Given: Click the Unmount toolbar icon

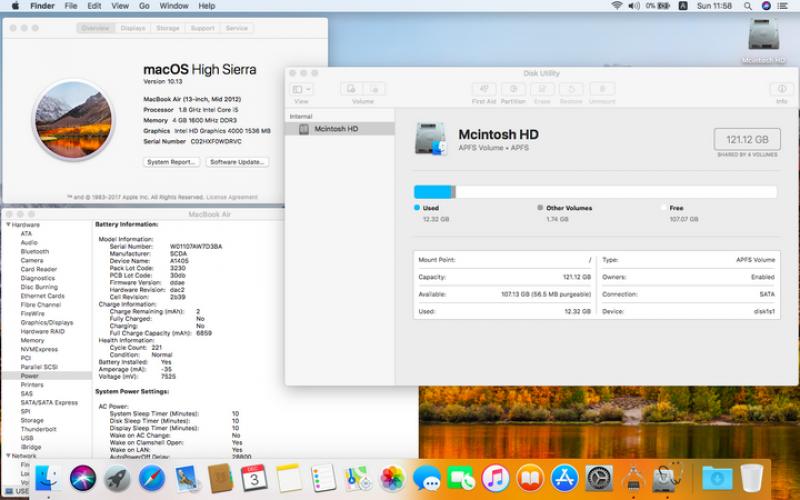Looking at the screenshot, I should point(602,89).
